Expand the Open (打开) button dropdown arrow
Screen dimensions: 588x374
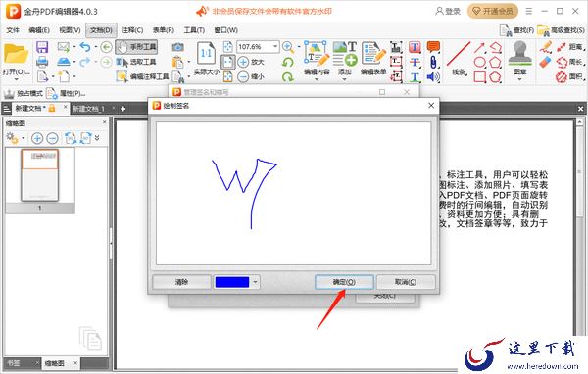click(16, 79)
